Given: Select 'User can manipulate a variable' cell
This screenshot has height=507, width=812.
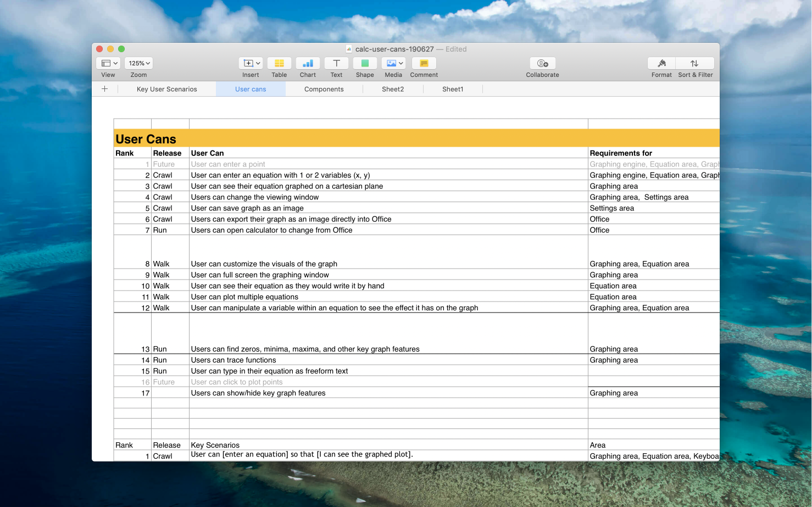Looking at the screenshot, I should point(388,308).
